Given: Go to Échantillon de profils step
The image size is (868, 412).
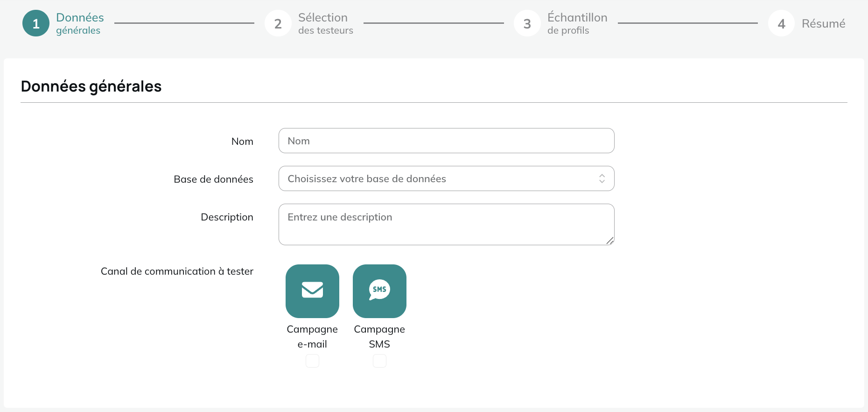Looking at the screenshot, I should (577, 23).
